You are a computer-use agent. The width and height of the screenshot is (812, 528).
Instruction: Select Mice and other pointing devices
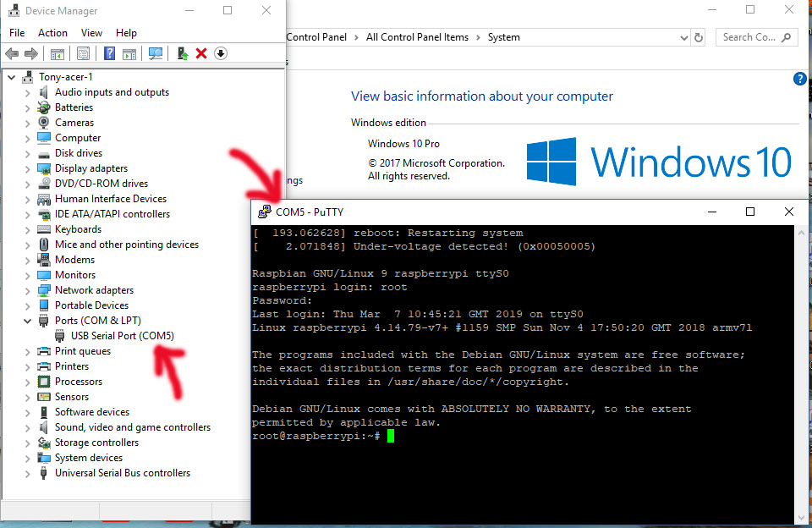(x=127, y=244)
